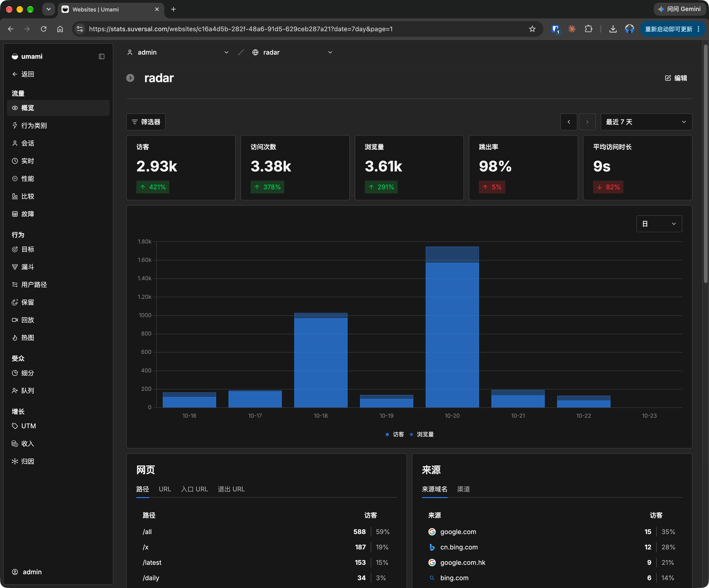Open browser home page

(60, 29)
